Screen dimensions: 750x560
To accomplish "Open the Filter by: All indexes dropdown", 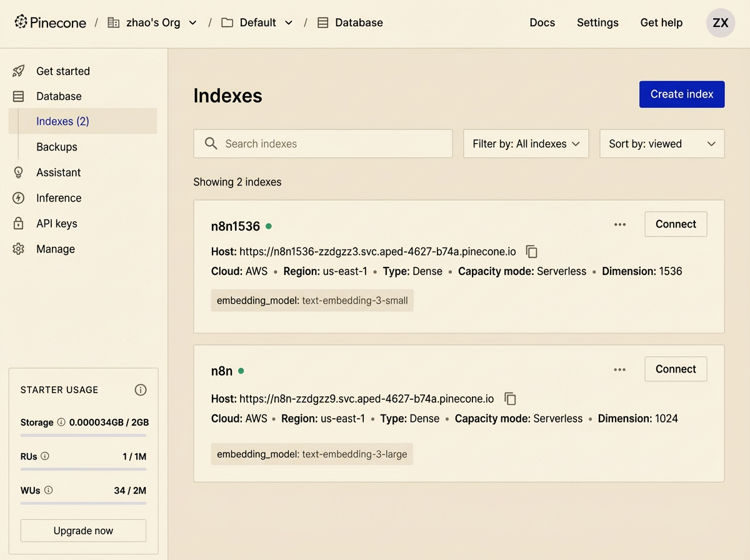I will pos(526,144).
